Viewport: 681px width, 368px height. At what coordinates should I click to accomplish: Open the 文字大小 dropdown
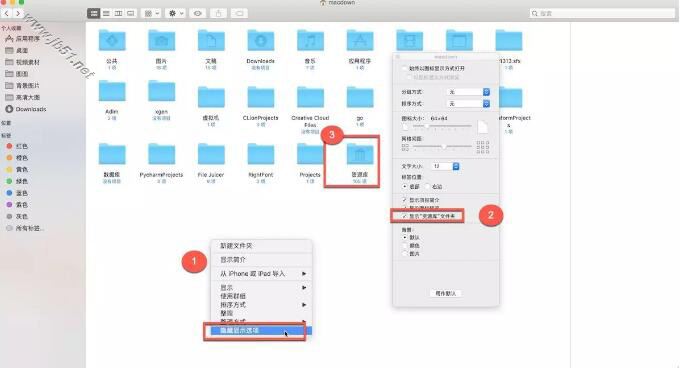coord(446,166)
